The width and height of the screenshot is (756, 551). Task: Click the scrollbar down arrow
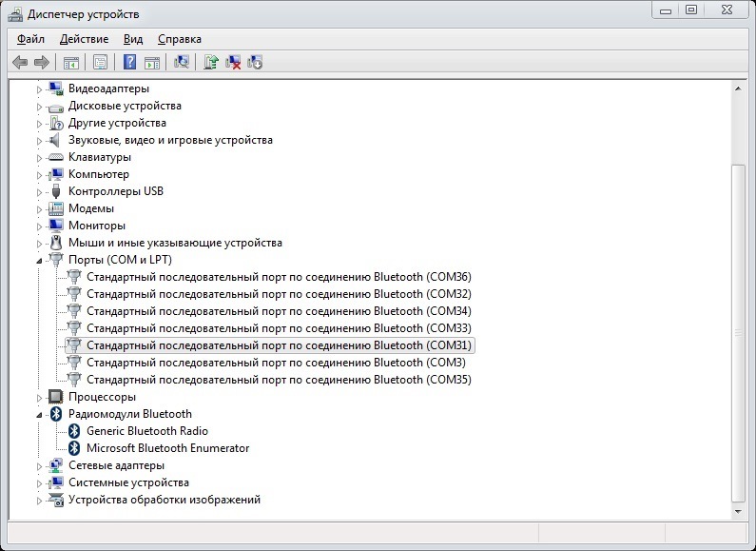tap(738, 511)
